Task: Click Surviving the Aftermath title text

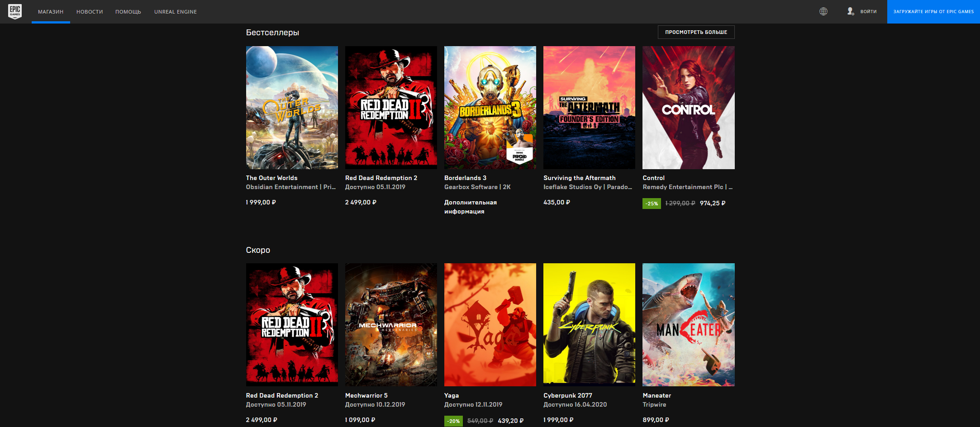Action: [580, 178]
